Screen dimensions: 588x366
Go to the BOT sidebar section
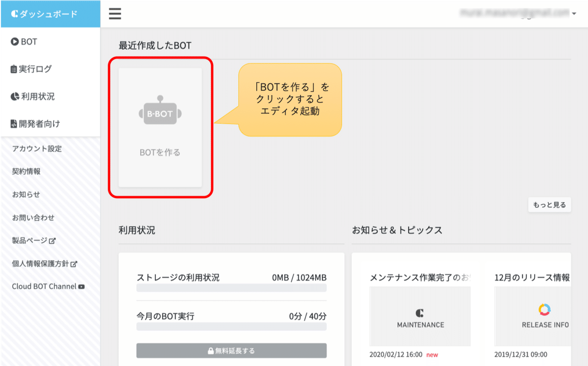(28, 42)
